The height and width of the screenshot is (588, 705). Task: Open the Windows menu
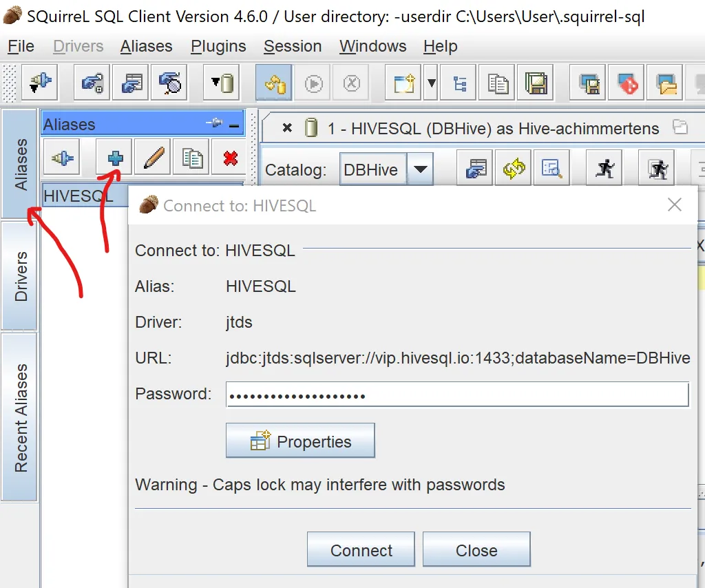tap(372, 46)
